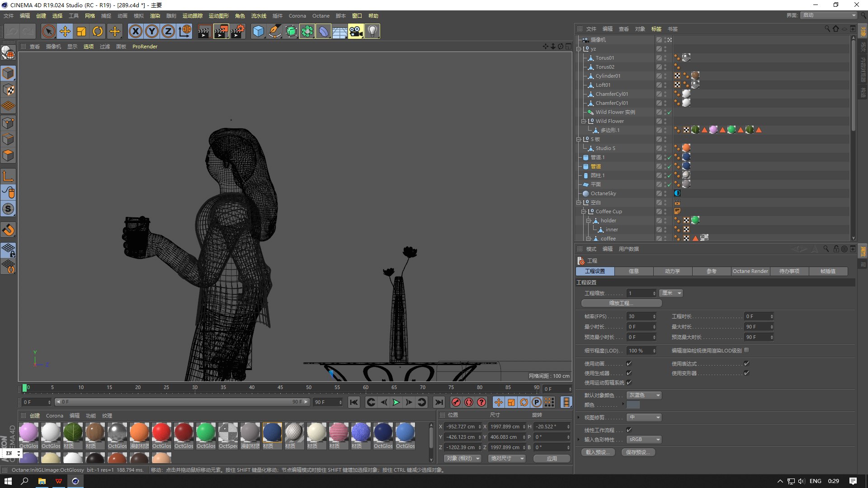This screenshot has height=488, width=868.
Task: Go to the start of animation
Action: [354, 402]
